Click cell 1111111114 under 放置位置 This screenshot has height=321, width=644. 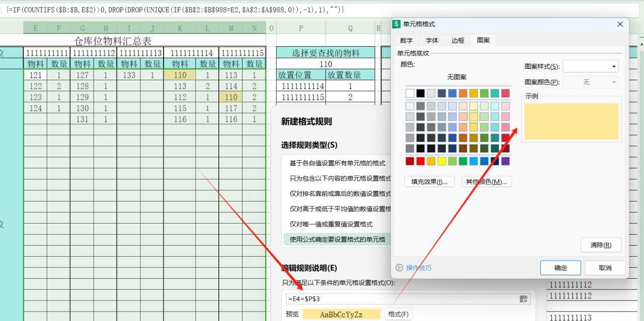(x=301, y=86)
